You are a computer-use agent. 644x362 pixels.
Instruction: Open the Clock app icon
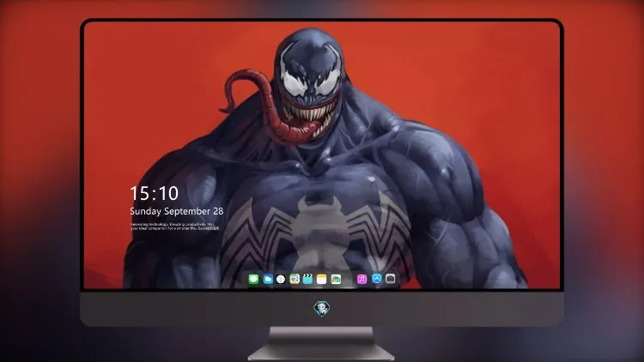pyautogui.click(x=281, y=279)
